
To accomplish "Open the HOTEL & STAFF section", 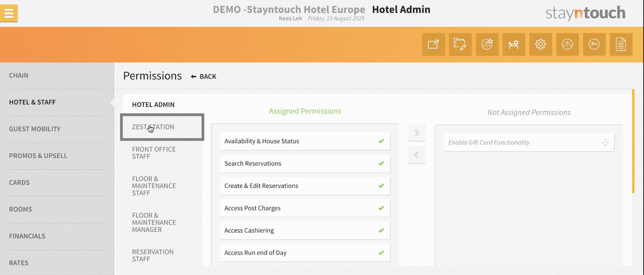I will coord(33,102).
